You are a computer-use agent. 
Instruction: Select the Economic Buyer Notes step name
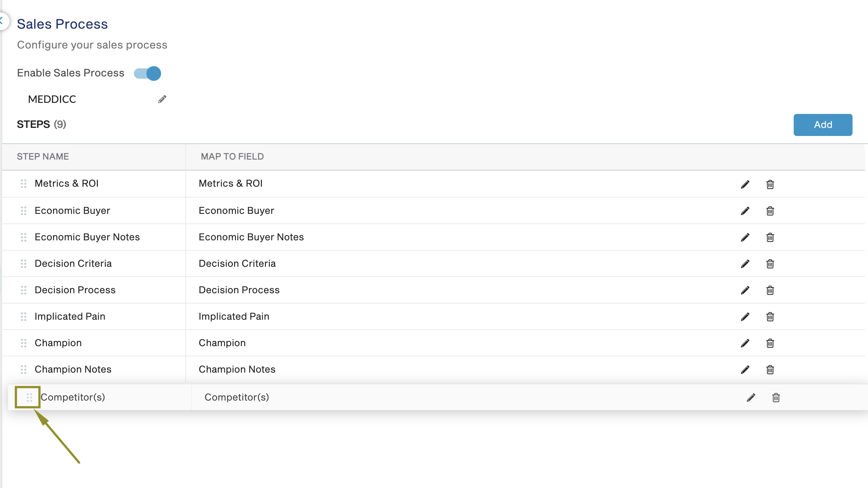pyautogui.click(x=87, y=237)
